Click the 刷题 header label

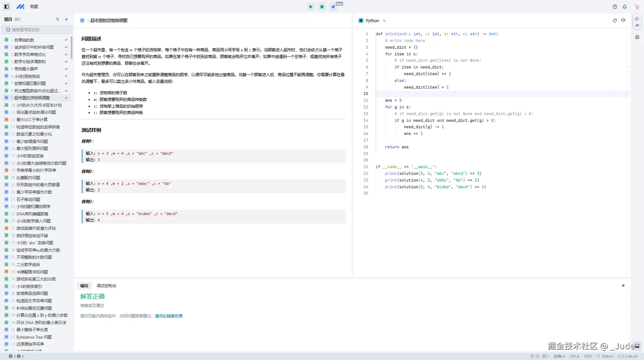(34, 6)
